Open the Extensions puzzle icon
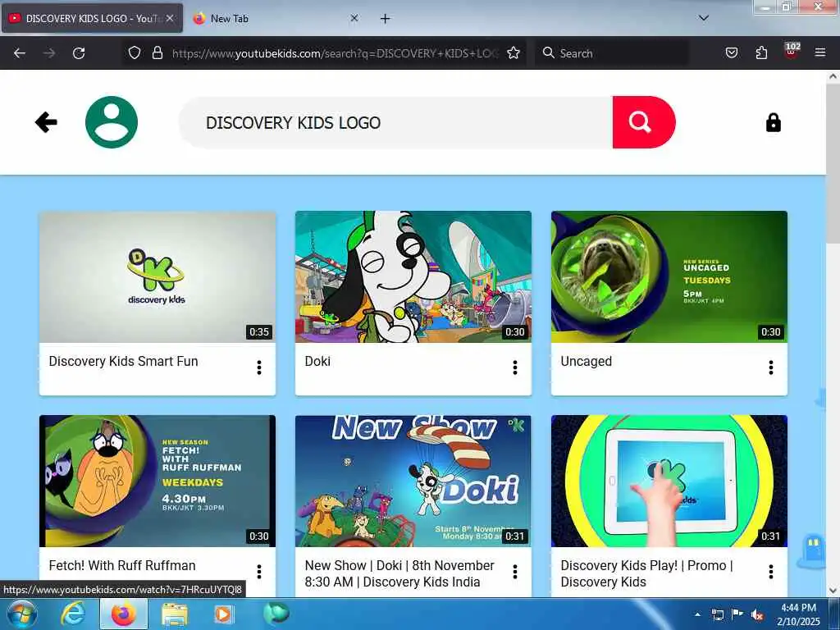Image resolution: width=840 pixels, height=630 pixels. [x=761, y=52]
